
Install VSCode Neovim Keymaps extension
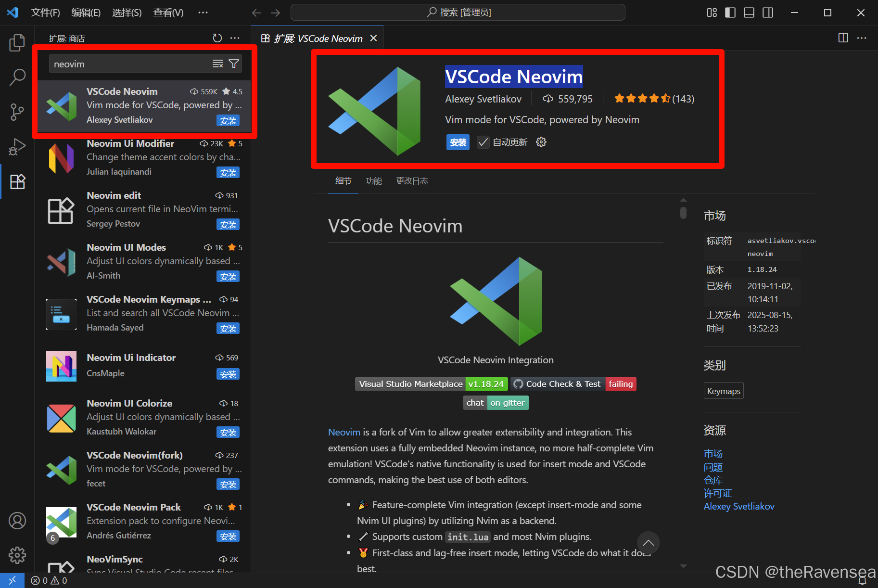[x=228, y=328]
